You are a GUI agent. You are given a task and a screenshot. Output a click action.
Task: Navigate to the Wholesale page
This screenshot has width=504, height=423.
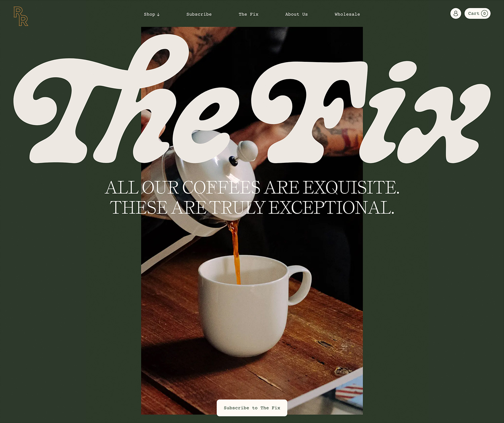pyautogui.click(x=347, y=14)
